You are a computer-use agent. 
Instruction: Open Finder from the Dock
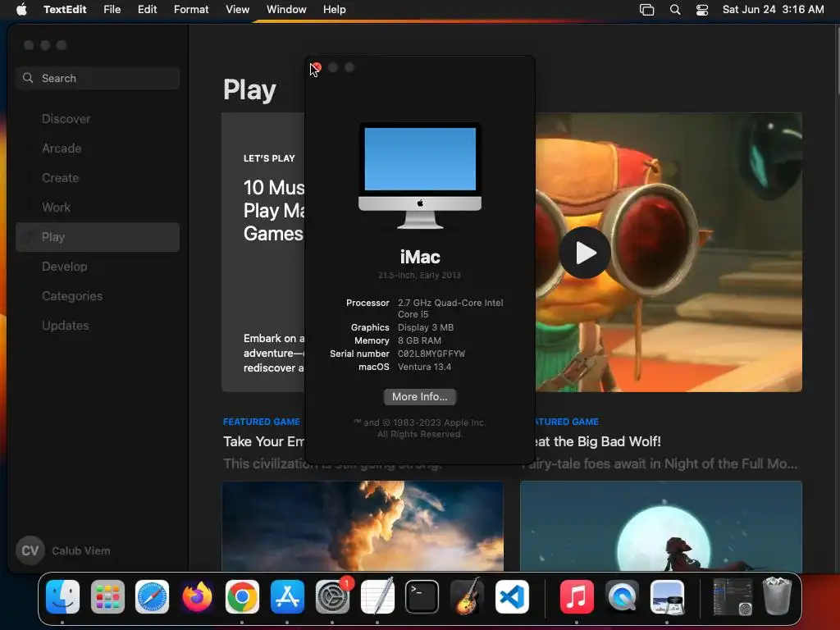[62, 597]
